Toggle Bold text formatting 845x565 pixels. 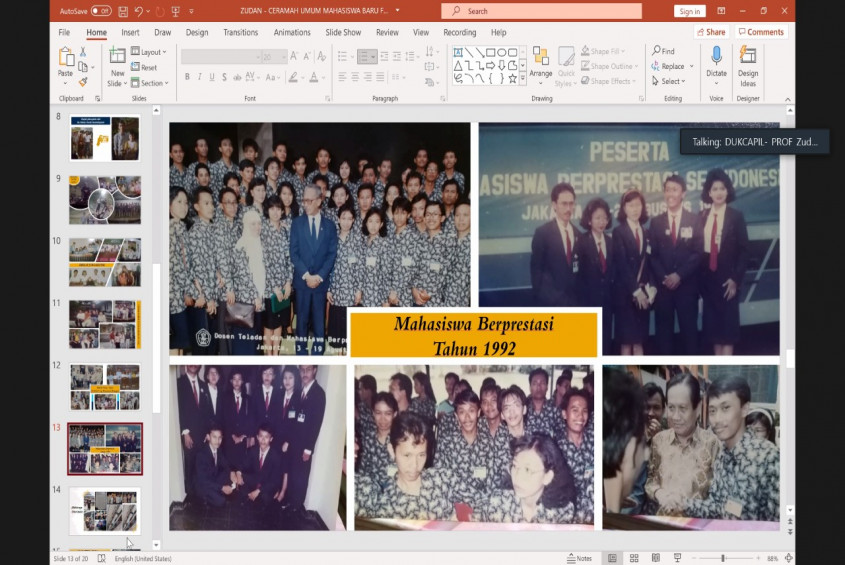(187, 77)
